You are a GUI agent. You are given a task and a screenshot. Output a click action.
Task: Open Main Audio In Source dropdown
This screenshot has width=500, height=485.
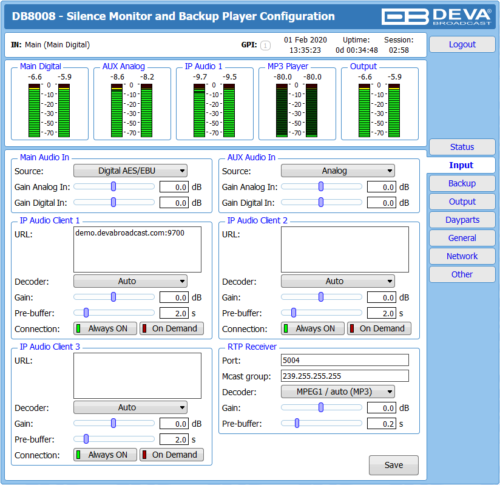click(x=130, y=171)
